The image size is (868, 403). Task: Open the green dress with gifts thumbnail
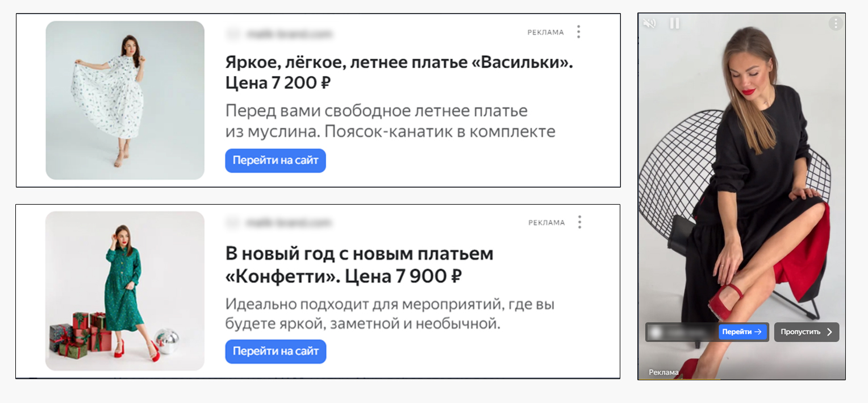[x=125, y=291]
